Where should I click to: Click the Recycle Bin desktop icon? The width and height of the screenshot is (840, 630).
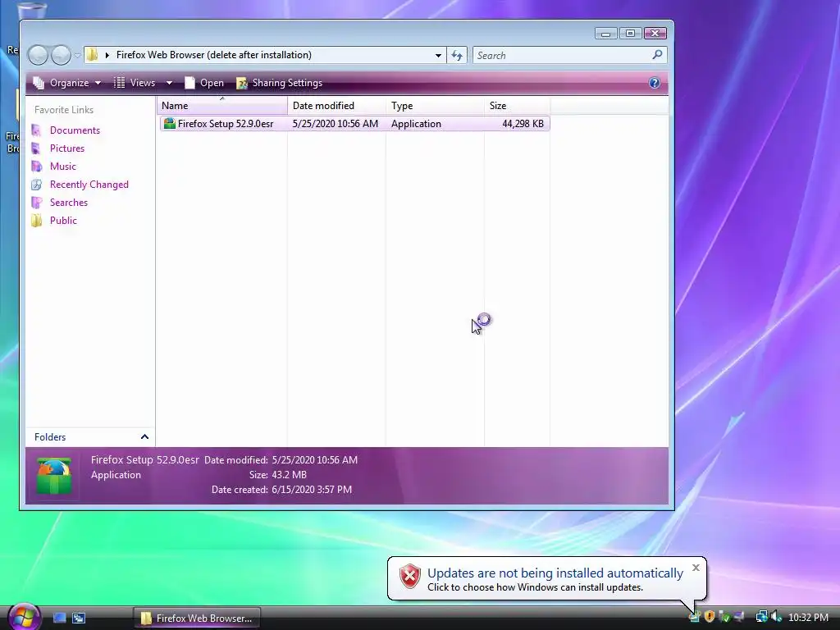point(31,10)
